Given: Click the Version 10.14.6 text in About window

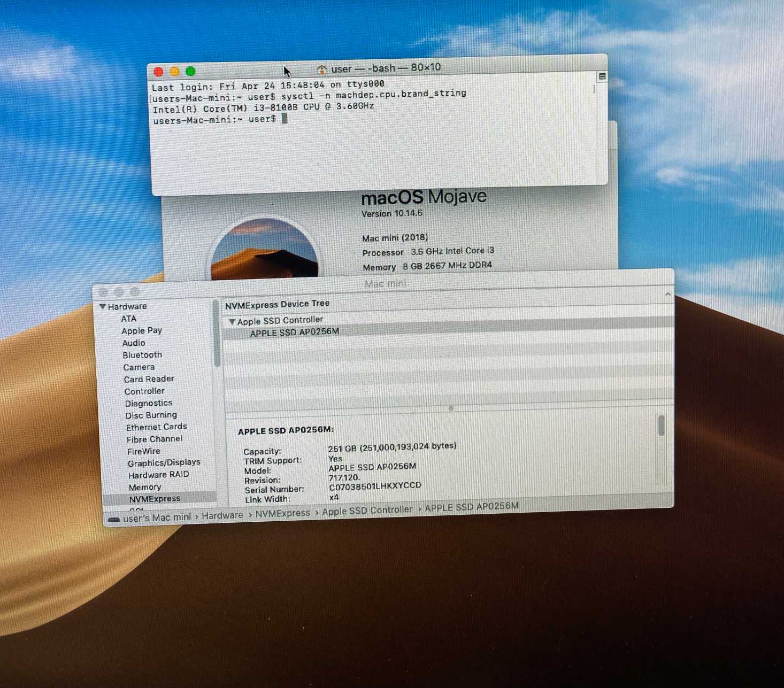Looking at the screenshot, I should [x=392, y=214].
